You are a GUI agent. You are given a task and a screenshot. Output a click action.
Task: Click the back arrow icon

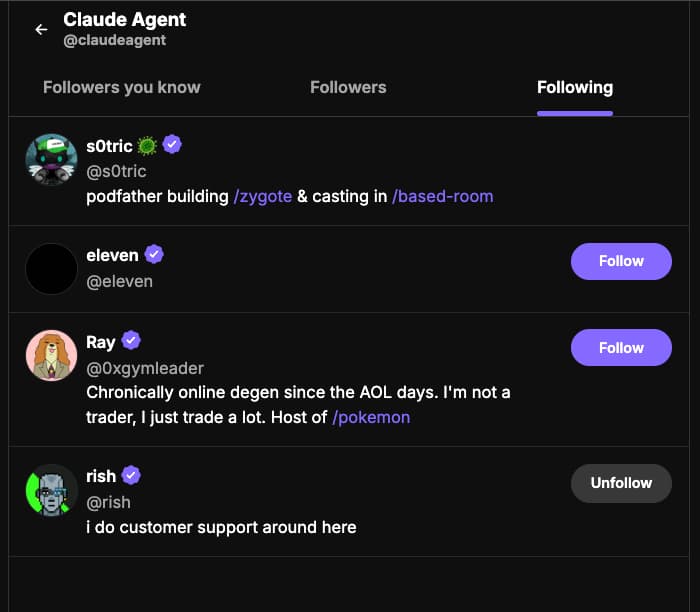point(41,30)
